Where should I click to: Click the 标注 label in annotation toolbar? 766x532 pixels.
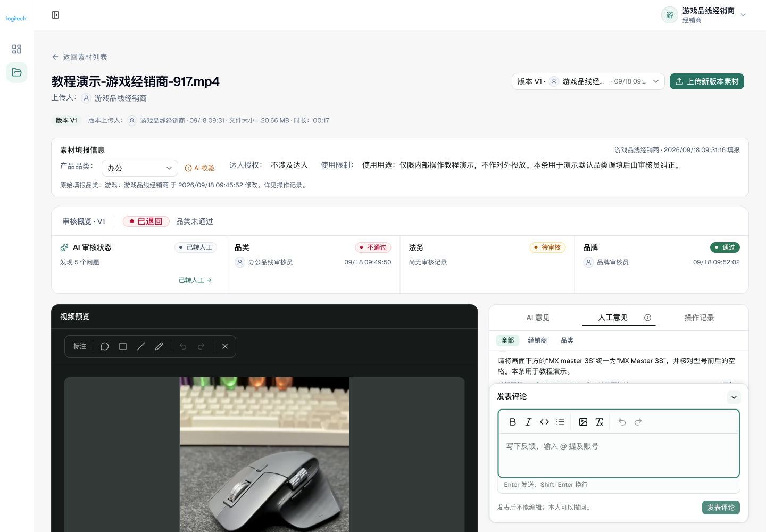[80, 346]
